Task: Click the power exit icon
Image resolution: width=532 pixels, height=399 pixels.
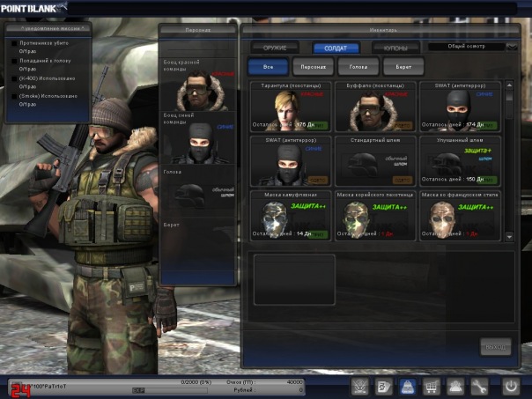Action: pos(511,386)
